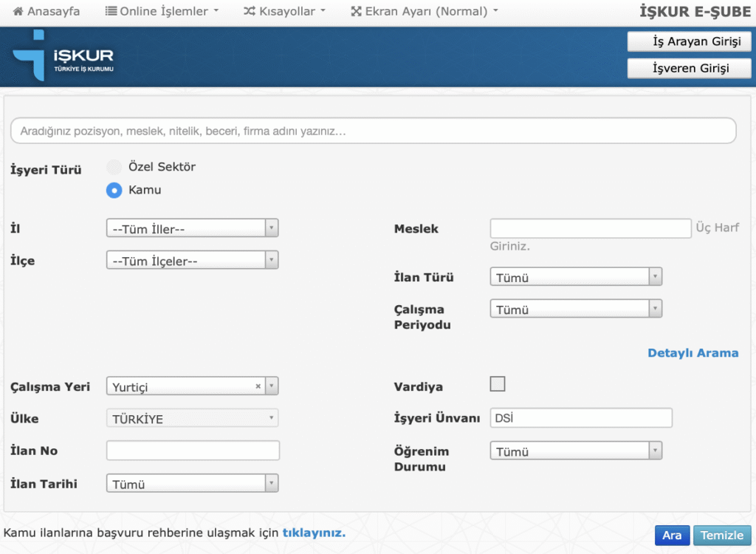The height and width of the screenshot is (554, 756).
Task: Select the Özel Sektör radio button
Action: pyautogui.click(x=114, y=168)
